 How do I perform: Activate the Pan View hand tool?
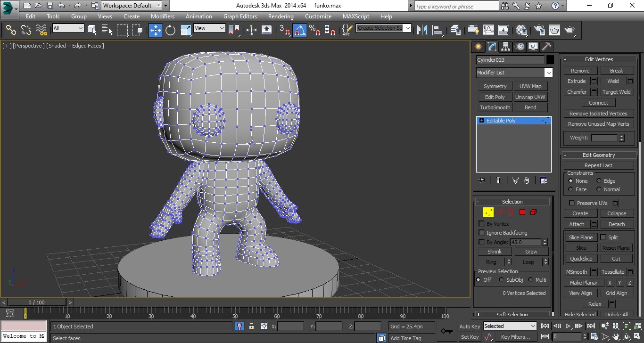click(616, 336)
